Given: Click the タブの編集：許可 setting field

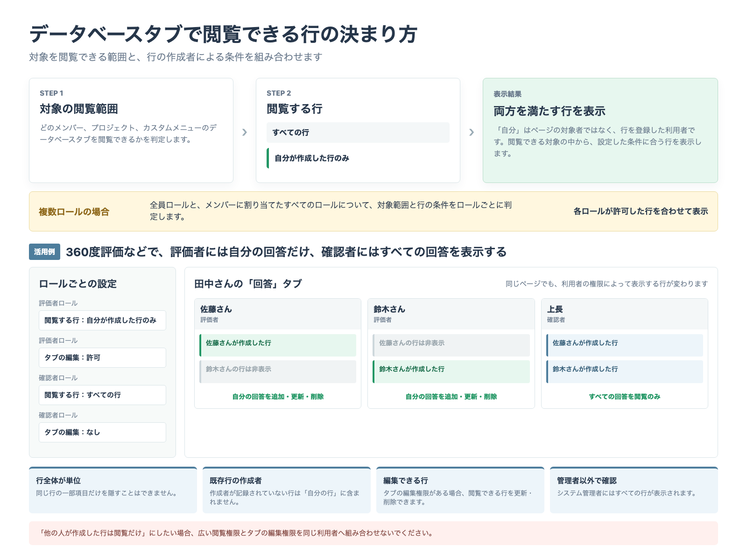Looking at the screenshot, I should (x=102, y=358).
